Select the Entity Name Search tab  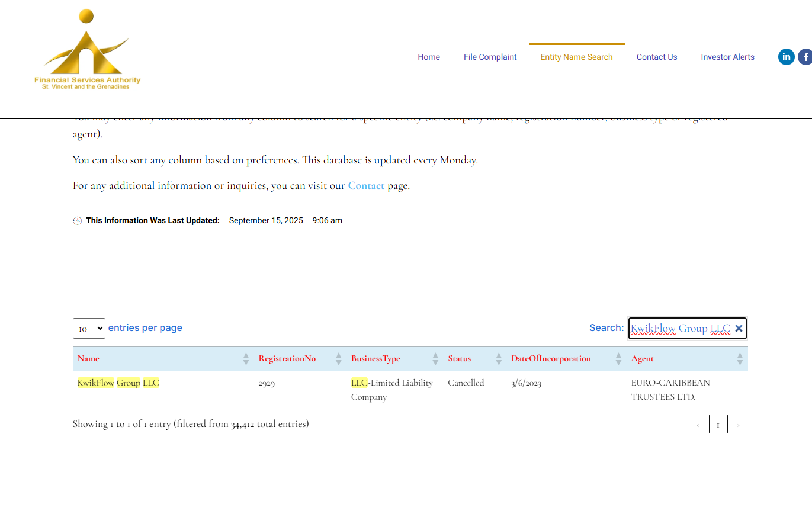tap(576, 57)
